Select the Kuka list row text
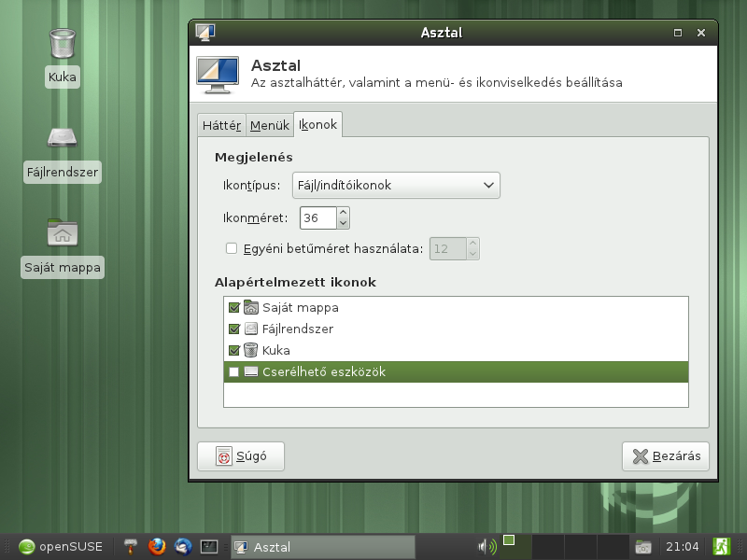Viewport: 747px width, 560px height. tap(276, 351)
